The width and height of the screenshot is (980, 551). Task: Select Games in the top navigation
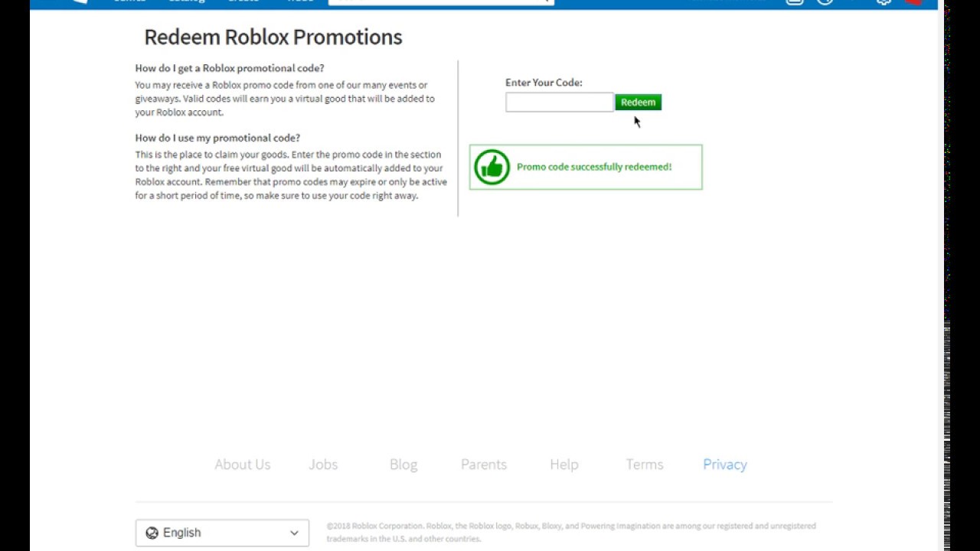(x=129, y=2)
